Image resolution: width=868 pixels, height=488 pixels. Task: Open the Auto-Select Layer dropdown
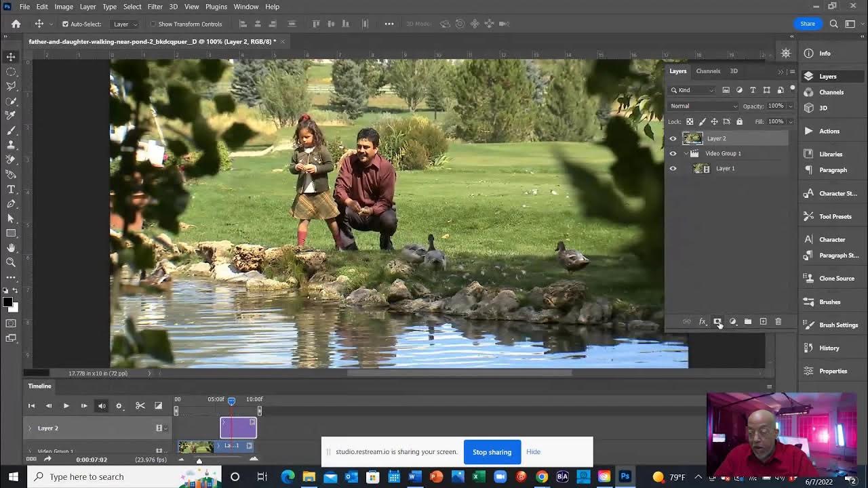125,24
